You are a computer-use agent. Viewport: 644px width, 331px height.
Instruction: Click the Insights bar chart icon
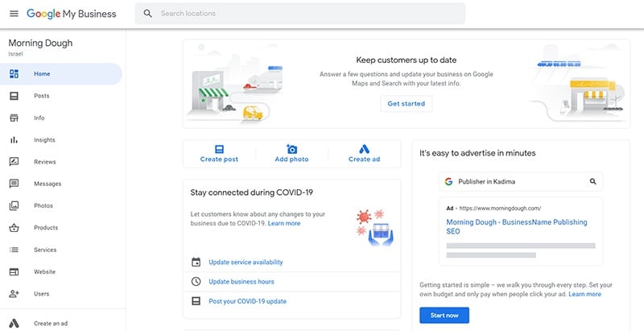point(14,140)
